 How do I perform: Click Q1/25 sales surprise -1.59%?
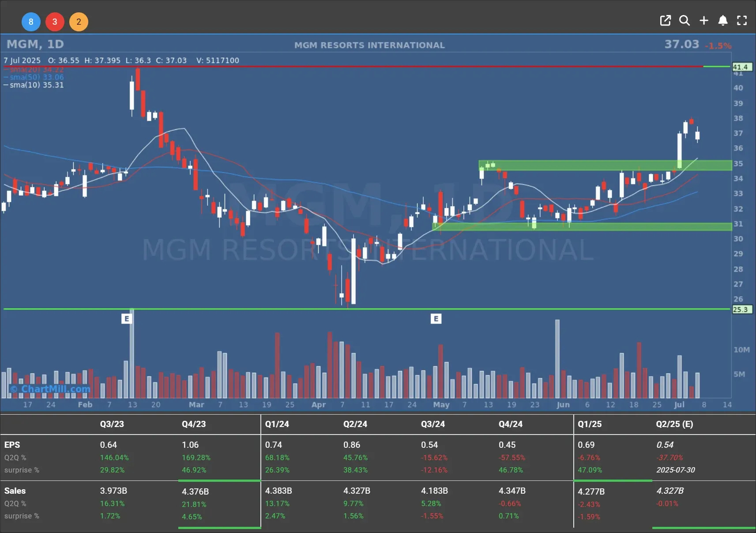[x=589, y=516]
